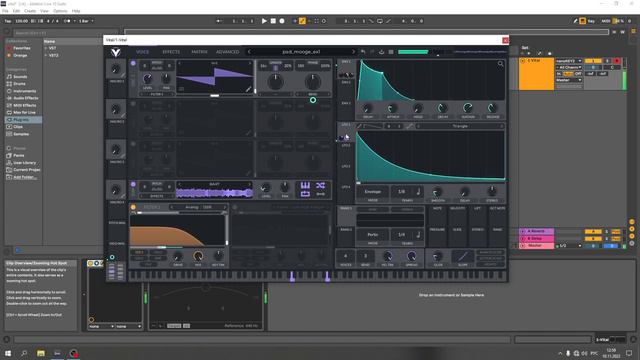Select Max for Live browser category
The image size is (640, 360).
coord(24,113)
